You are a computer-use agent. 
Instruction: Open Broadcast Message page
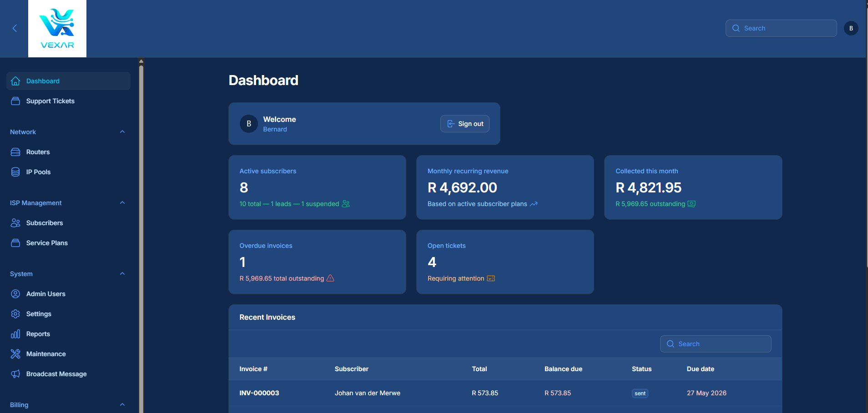click(68, 374)
